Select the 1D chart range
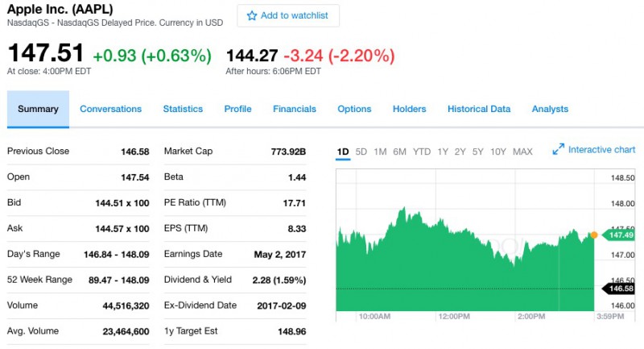This screenshot has height=349, width=644. [x=343, y=152]
